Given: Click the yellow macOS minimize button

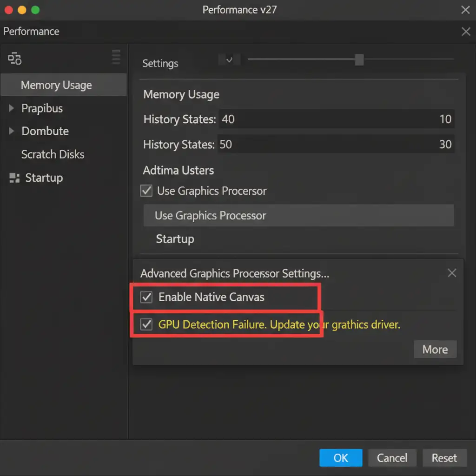Looking at the screenshot, I should (22, 10).
